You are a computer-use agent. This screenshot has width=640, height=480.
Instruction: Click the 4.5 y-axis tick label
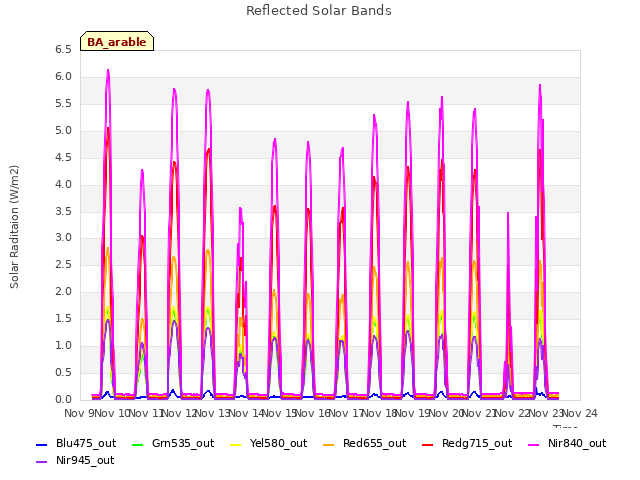pos(63,158)
